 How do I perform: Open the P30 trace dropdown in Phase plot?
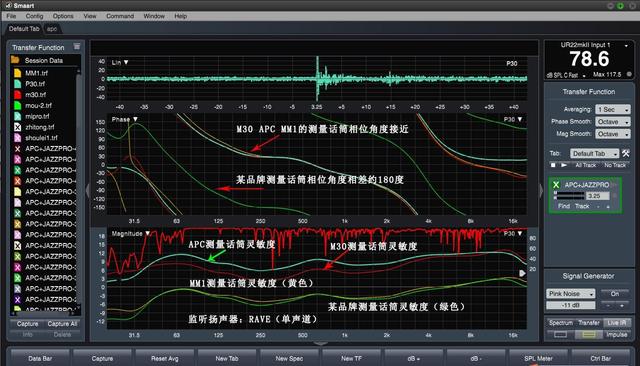513,119
